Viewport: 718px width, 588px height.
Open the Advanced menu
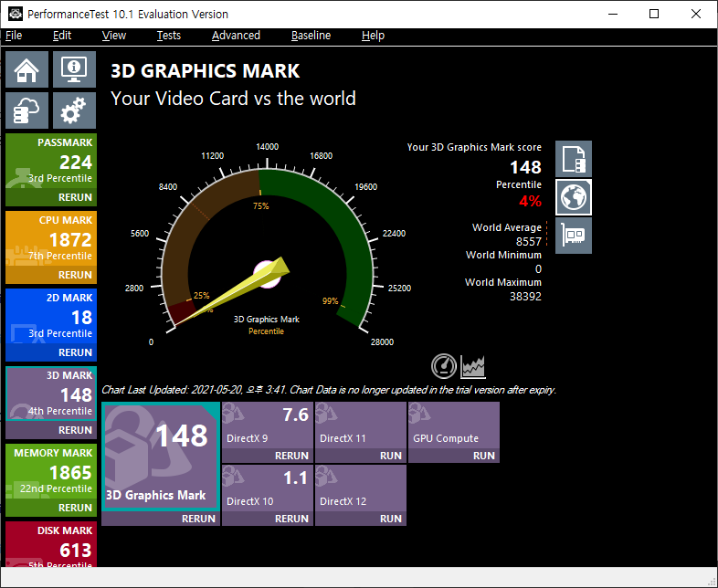[x=236, y=36]
